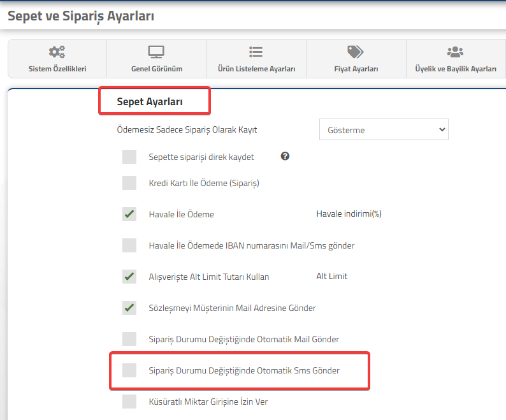Tick Küsüratlı Miktar Girişine İzin Ver
The height and width of the screenshot is (420, 506).
(x=129, y=402)
